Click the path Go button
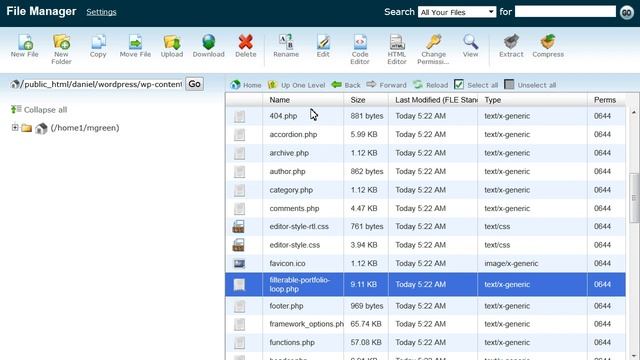 point(194,84)
